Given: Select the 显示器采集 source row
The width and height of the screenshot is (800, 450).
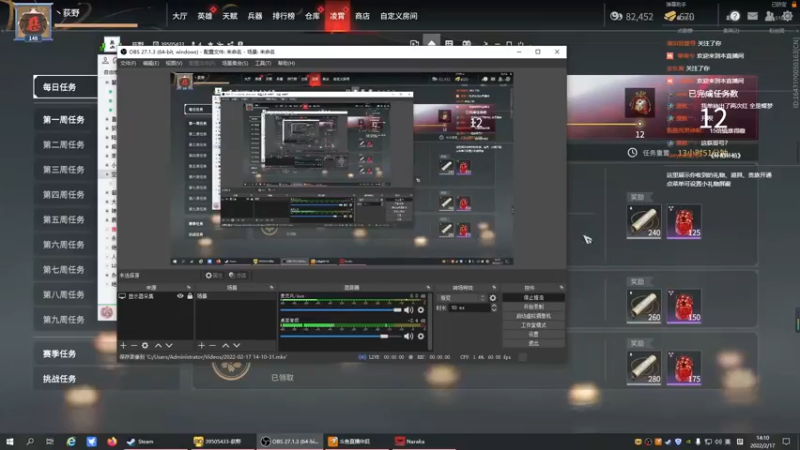Looking at the screenshot, I should 156,296.
